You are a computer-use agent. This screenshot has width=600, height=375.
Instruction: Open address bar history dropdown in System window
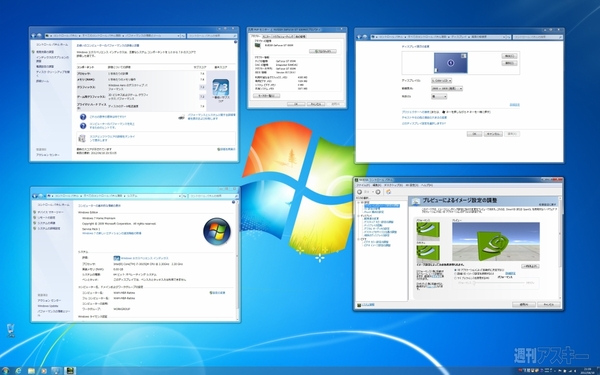(x=179, y=196)
